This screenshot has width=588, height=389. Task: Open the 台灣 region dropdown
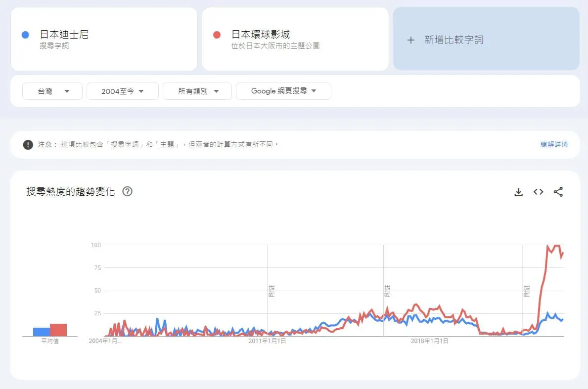52,91
